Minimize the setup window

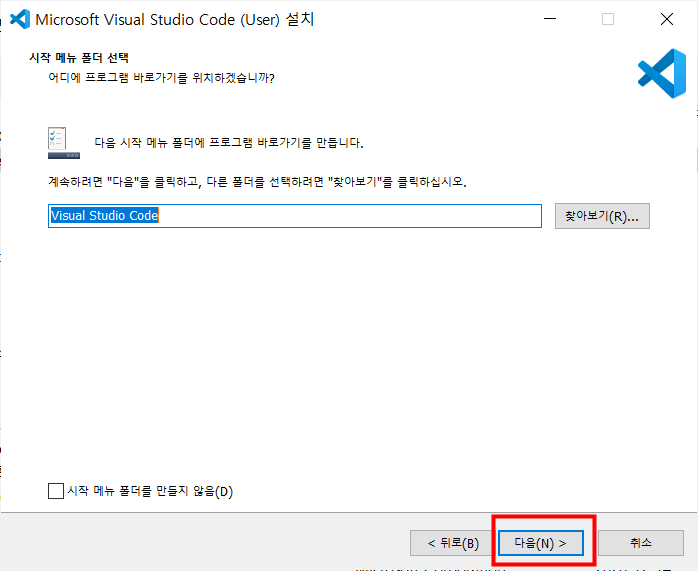(550, 19)
